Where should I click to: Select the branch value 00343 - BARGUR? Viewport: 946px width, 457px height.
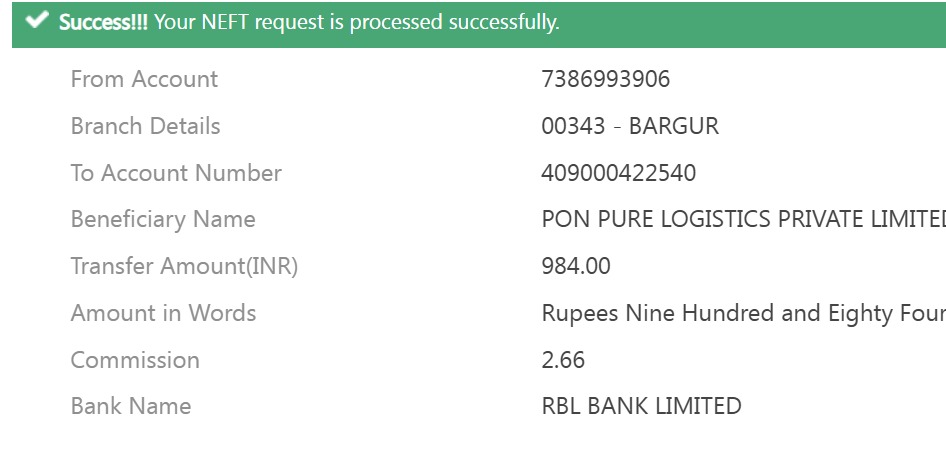629,126
